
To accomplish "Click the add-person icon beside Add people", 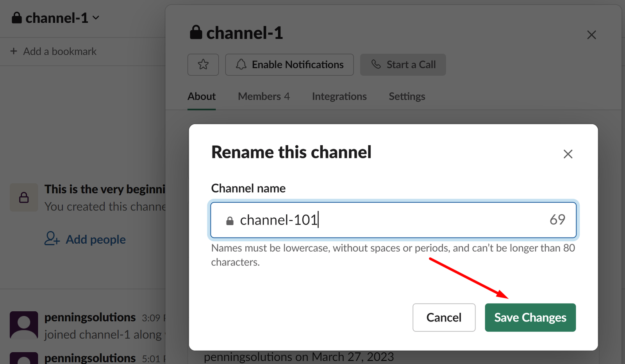I will coord(52,238).
